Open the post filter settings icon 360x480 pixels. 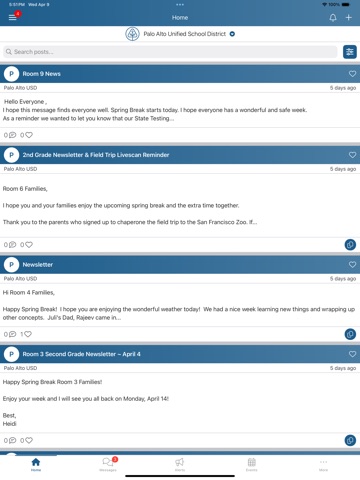[350, 52]
